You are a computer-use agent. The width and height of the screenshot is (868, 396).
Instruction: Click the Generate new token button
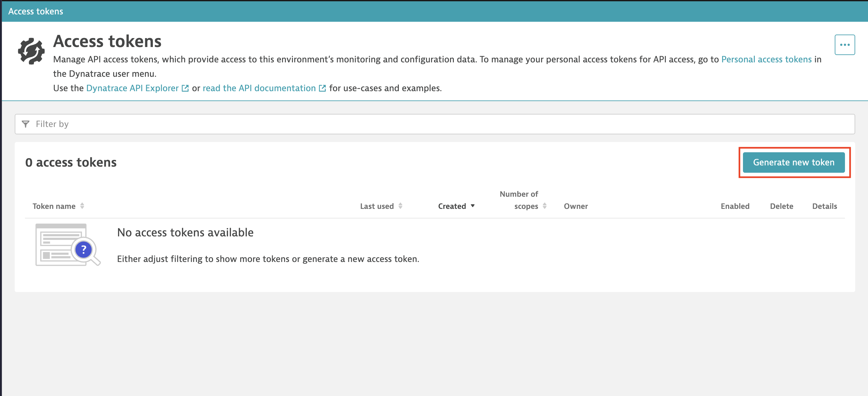tap(793, 162)
